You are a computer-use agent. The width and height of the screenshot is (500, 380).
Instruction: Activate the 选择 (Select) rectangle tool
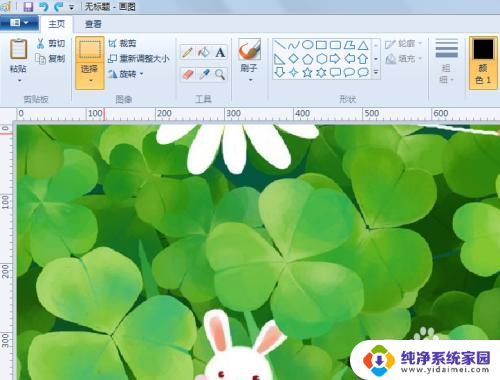pos(90,49)
